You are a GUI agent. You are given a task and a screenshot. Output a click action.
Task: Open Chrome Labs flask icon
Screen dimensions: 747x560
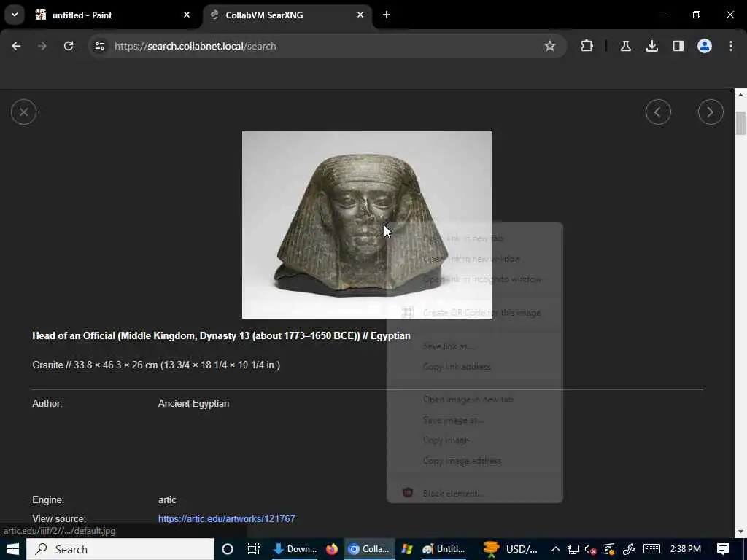(x=625, y=46)
